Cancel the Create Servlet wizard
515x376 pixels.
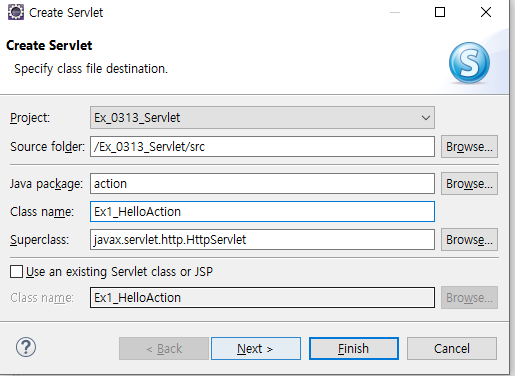pos(452,349)
